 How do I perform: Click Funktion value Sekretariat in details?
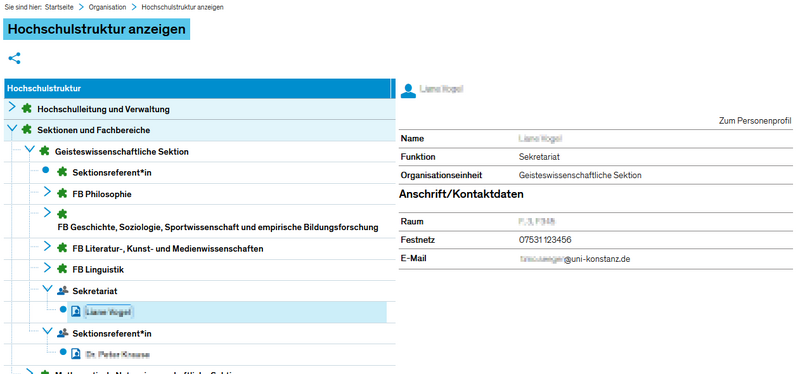(539, 157)
